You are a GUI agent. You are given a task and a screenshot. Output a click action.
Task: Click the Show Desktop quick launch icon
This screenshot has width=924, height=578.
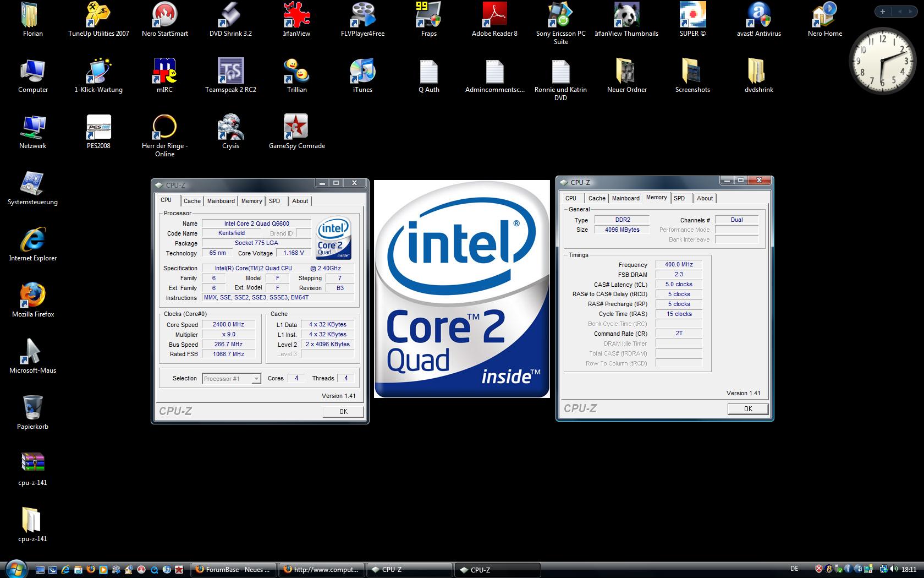[40, 570]
